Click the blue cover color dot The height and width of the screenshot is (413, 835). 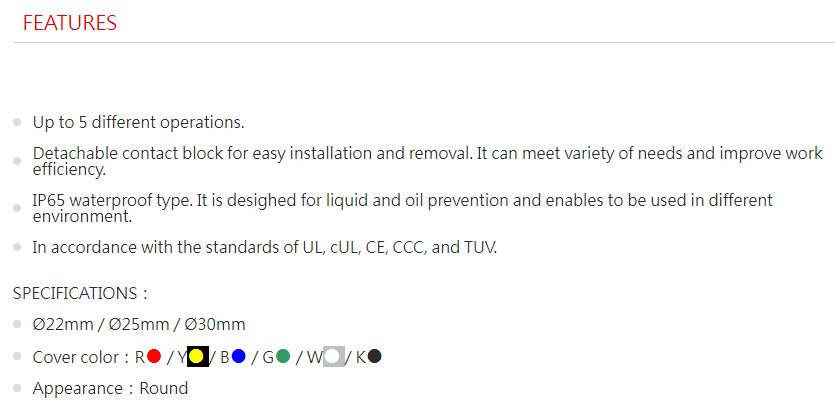click(x=238, y=356)
